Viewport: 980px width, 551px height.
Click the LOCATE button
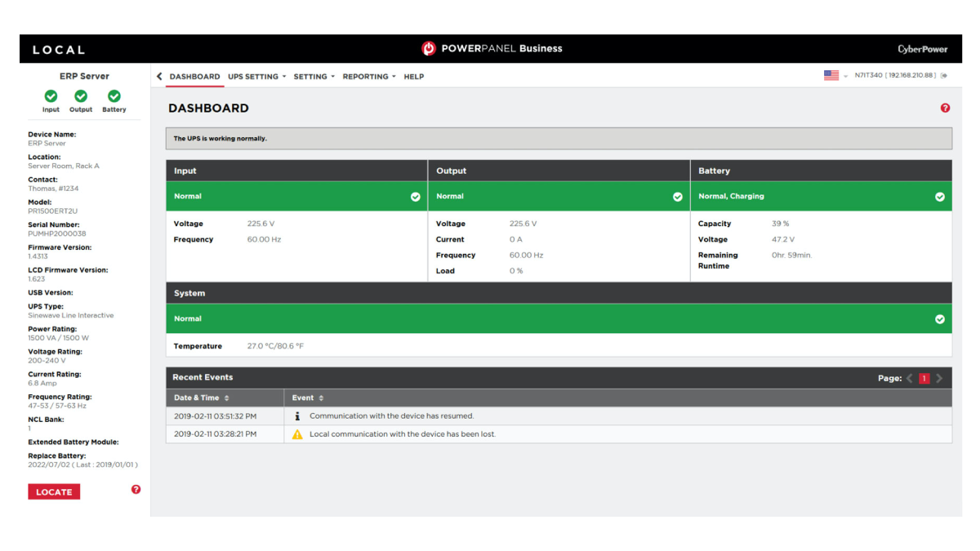(x=54, y=491)
